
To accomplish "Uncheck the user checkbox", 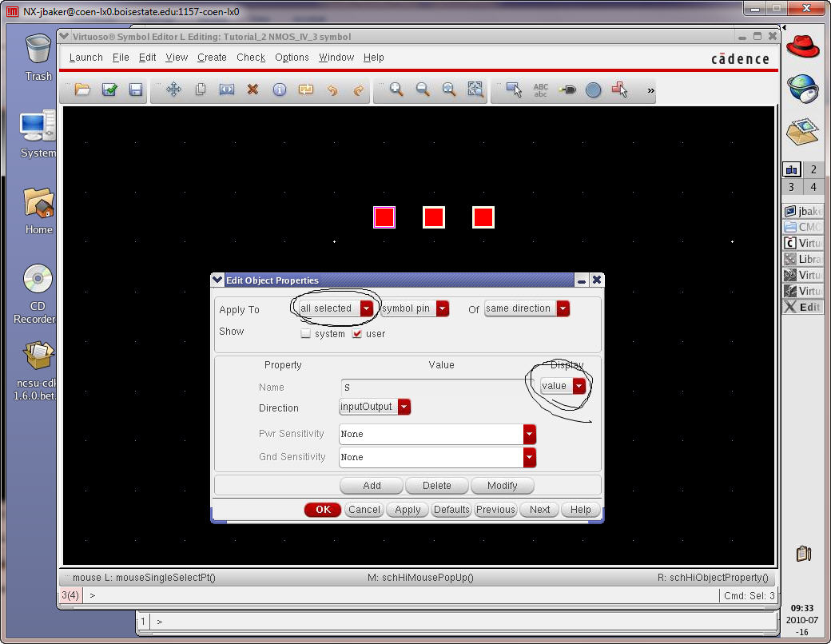I will tap(357, 334).
